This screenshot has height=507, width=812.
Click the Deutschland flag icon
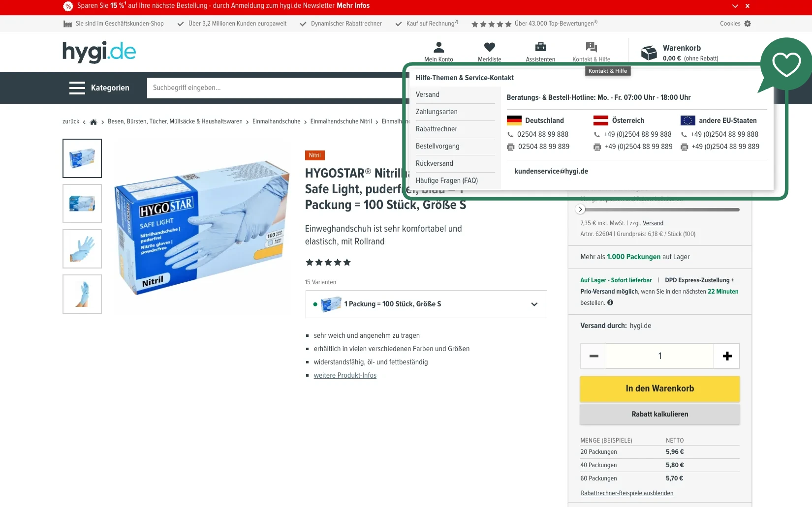pyautogui.click(x=514, y=120)
